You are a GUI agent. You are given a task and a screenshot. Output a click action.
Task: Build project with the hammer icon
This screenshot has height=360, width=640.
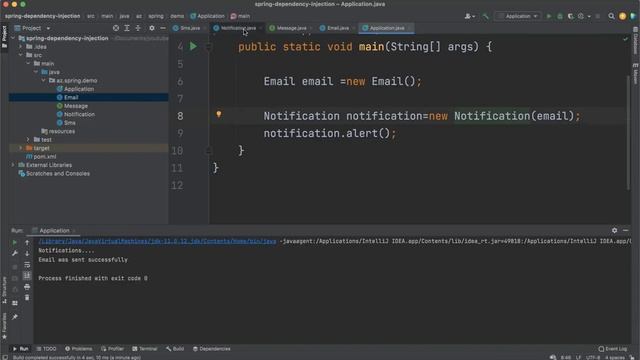485,16
